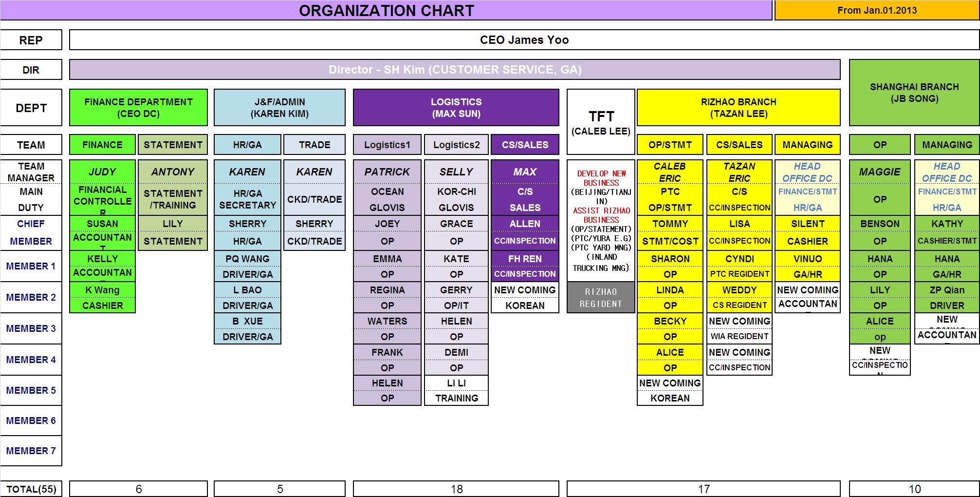The height and width of the screenshot is (497, 980).
Task: Select the SHANGHAI BRANCH (JB SONG) box
Action: 914,93
